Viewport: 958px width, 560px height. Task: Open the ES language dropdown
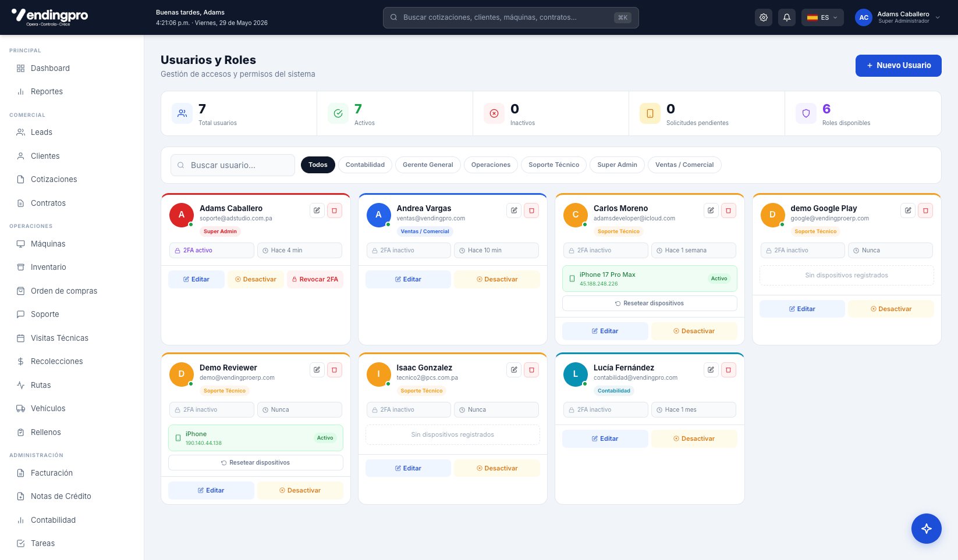coord(822,17)
